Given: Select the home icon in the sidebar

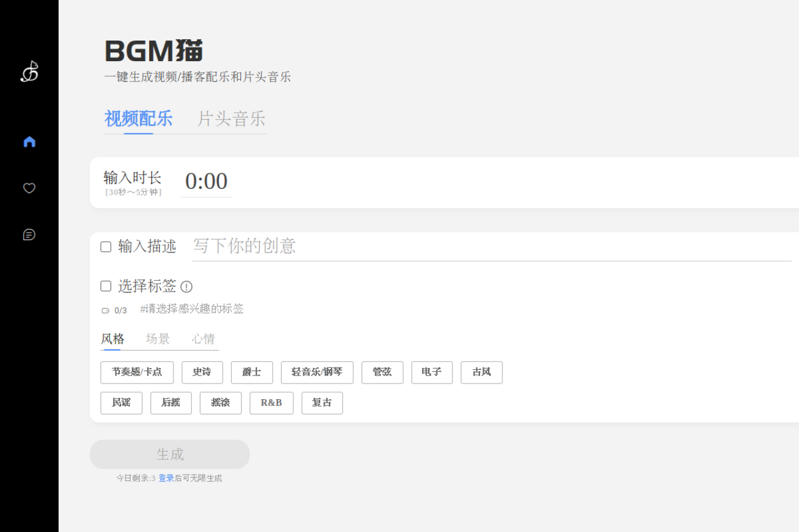Looking at the screenshot, I should [x=29, y=142].
